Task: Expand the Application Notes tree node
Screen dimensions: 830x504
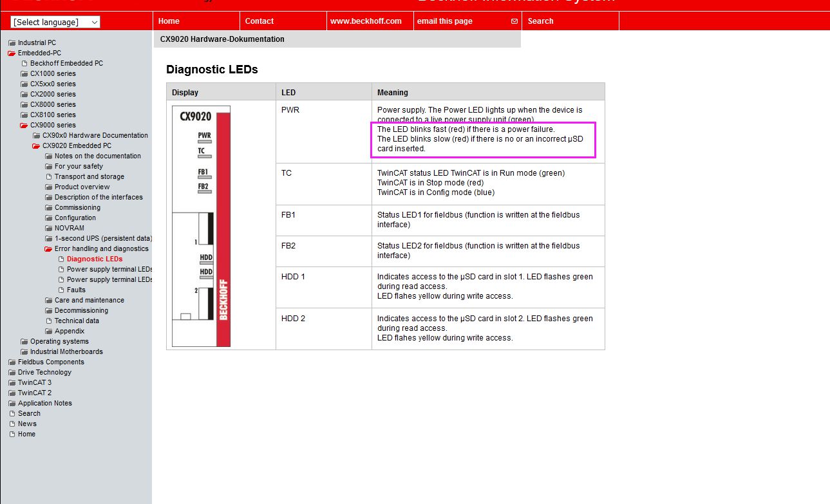Action: click(12, 404)
